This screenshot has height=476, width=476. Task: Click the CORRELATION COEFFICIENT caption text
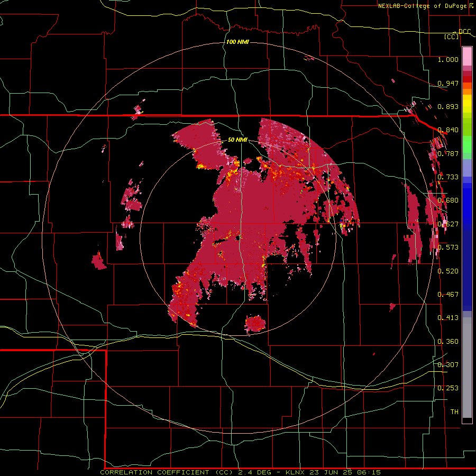(x=154, y=472)
